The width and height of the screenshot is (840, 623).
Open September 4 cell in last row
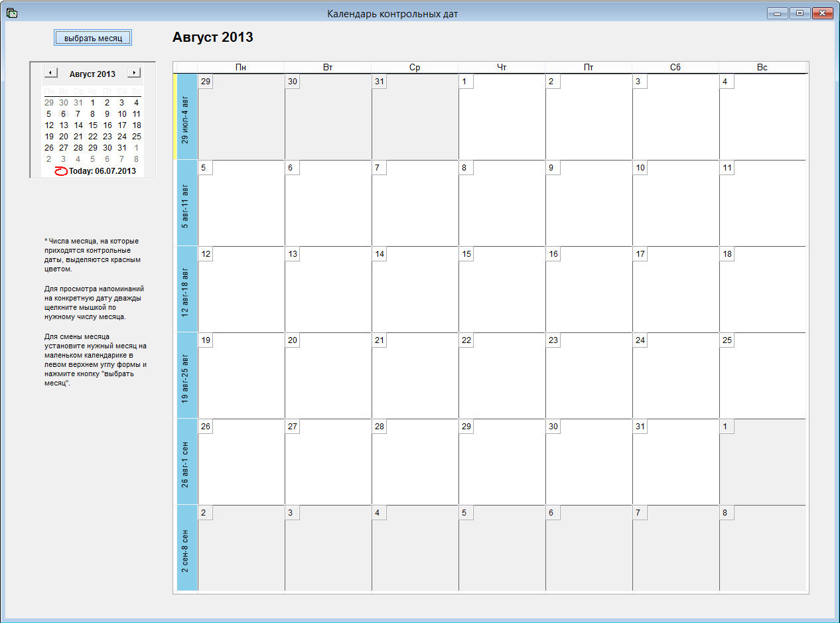click(x=415, y=548)
